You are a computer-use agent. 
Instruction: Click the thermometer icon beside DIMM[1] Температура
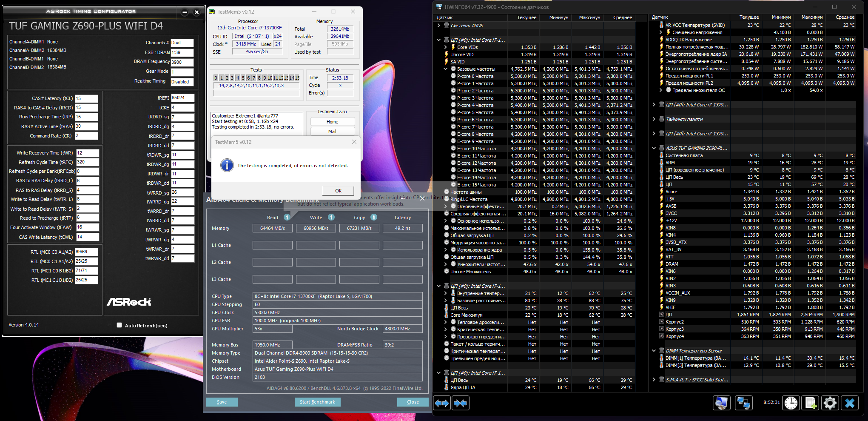pyautogui.click(x=661, y=358)
